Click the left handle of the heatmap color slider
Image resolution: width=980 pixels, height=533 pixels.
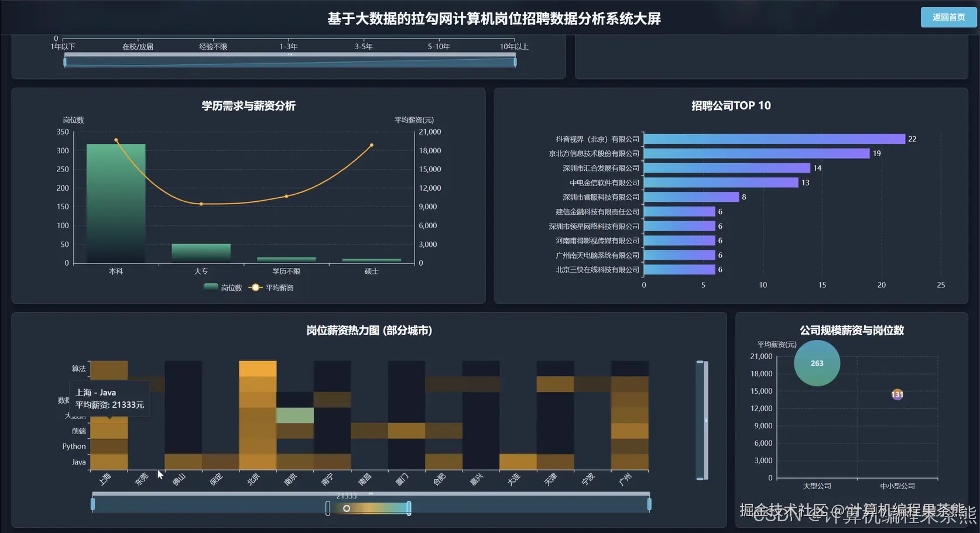click(328, 508)
